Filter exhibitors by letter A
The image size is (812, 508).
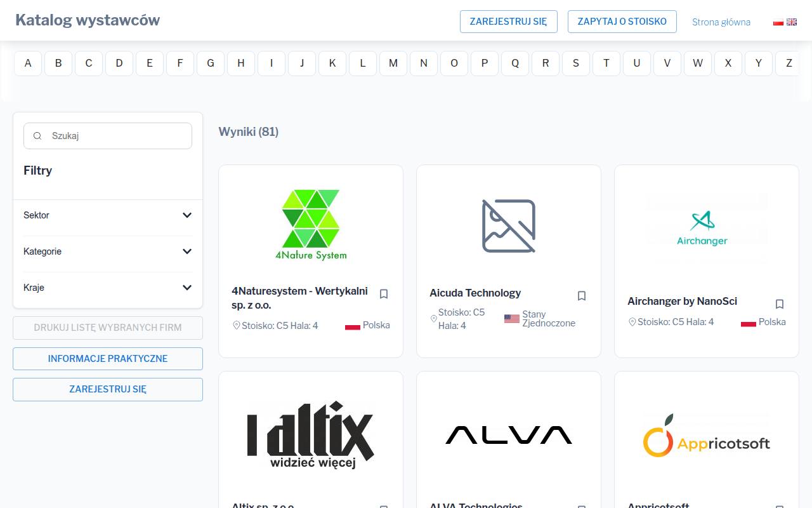[28, 63]
